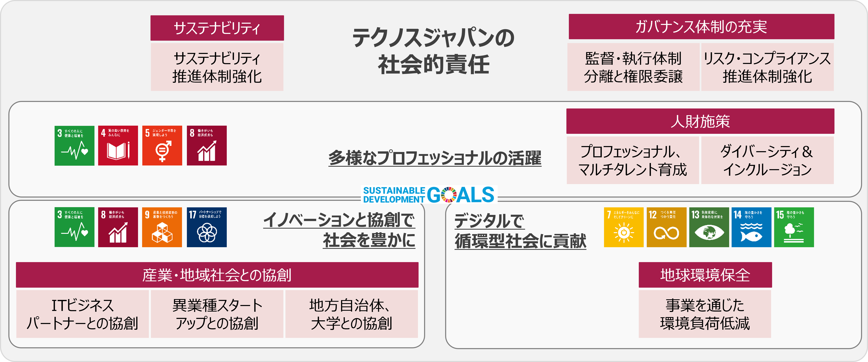Select the SDG 5 gender equality icon
The width and height of the screenshot is (868, 362).
(x=162, y=145)
